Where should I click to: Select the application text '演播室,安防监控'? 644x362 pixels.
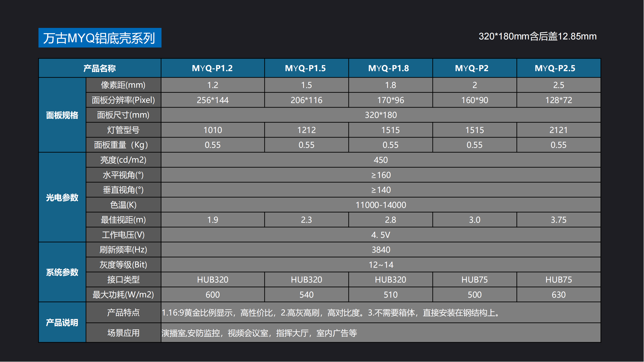(x=259, y=333)
